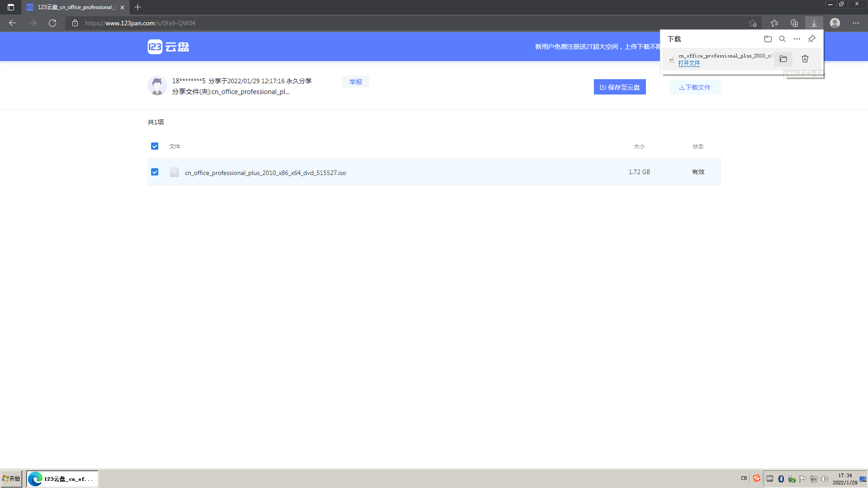Viewport: 868px width, 488px height.
Task: Select the 123云盘 browser tab
Action: pos(76,7)
